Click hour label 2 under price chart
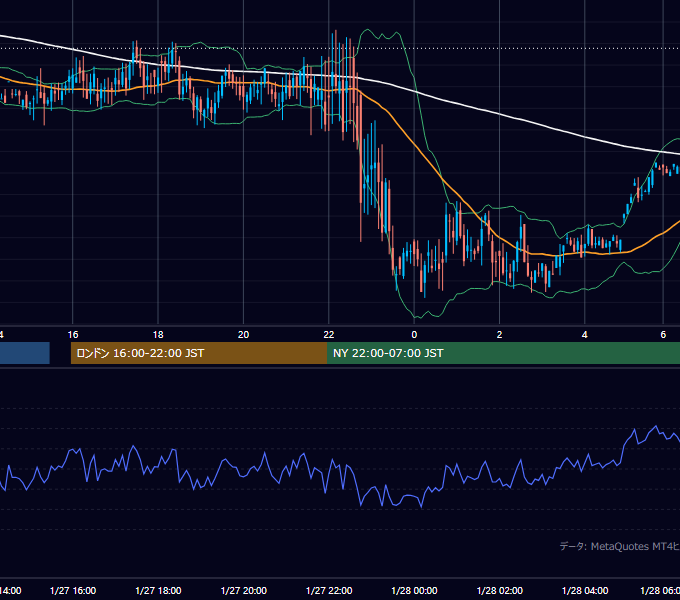The height and width of the screenshot is (600, 680). (500, 334)
